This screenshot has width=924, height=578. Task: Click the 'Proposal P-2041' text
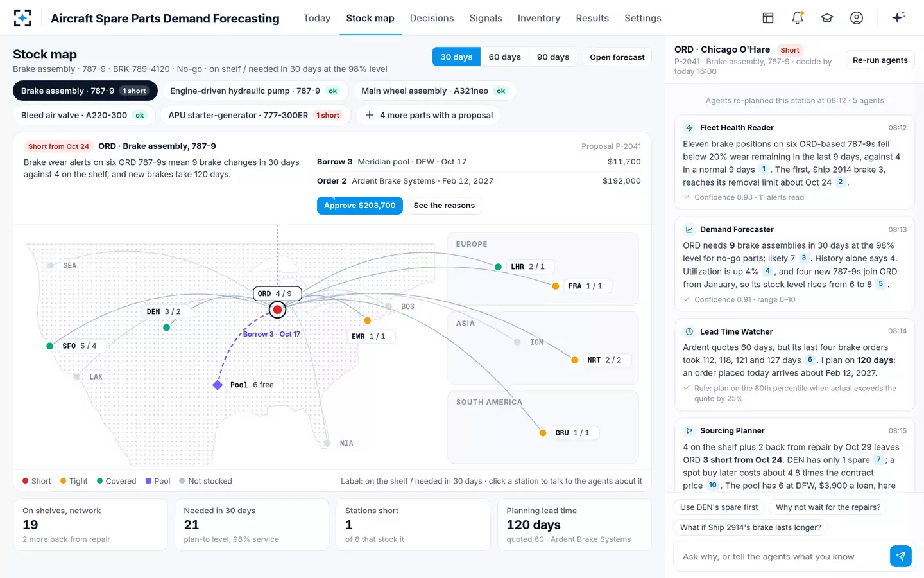tap(611, 146)
